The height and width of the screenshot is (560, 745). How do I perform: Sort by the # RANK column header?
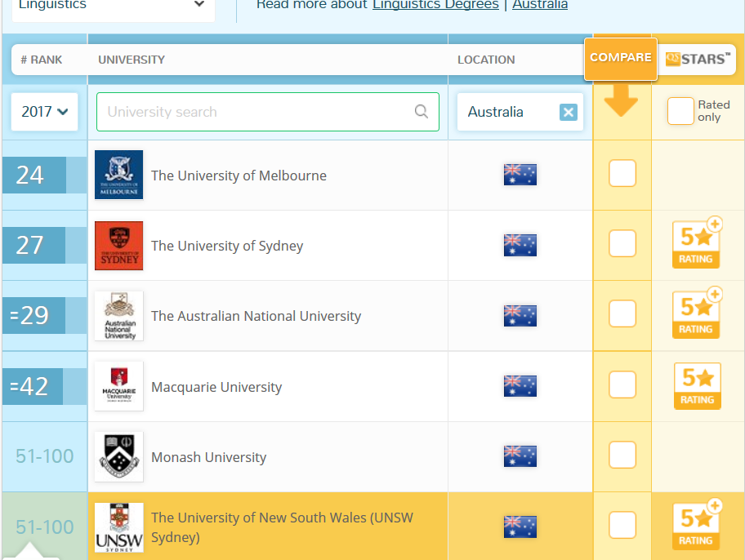coord(42,60)
